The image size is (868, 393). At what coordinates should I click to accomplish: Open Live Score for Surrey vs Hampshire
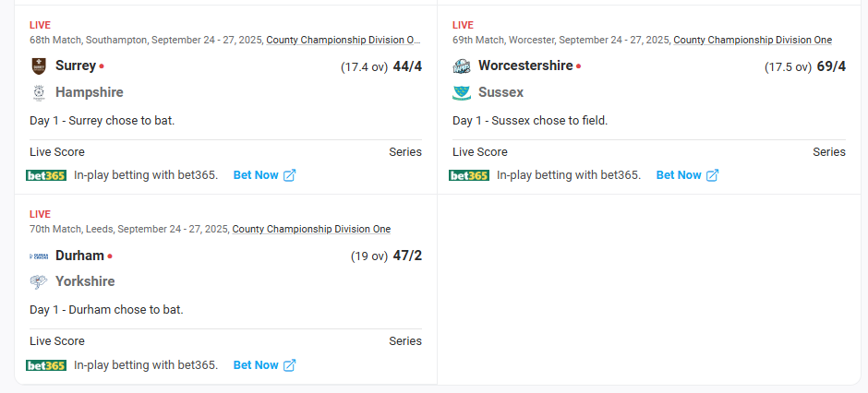57,152
